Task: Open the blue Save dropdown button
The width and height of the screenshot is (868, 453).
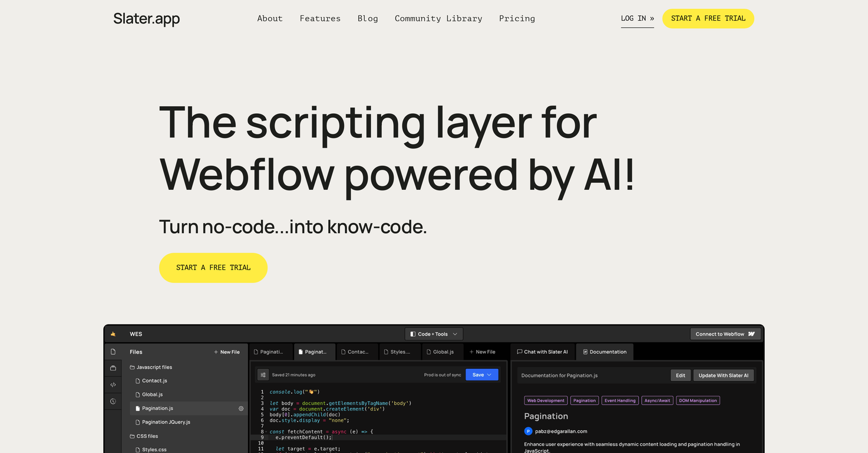Action: 481,375
